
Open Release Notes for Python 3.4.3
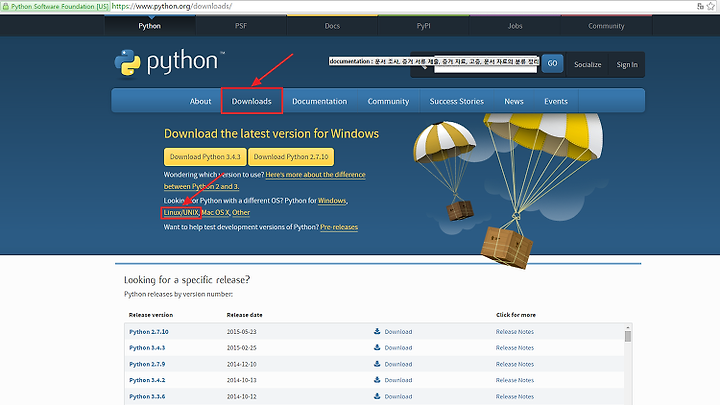515,348
